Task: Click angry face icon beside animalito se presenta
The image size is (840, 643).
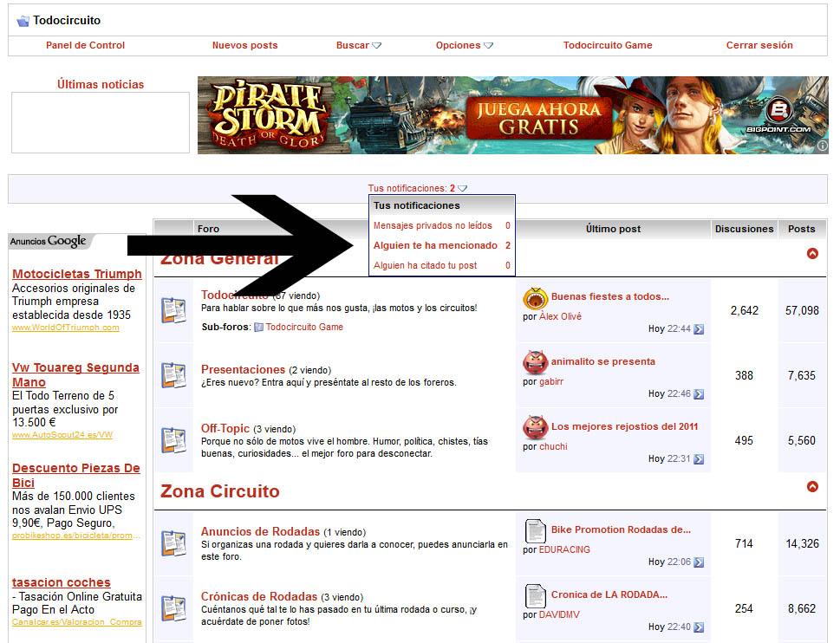Action: click(x=535, y=362)
